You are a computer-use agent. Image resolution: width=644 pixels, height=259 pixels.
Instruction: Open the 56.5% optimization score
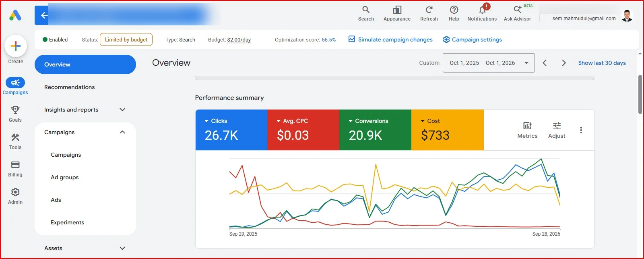[x=328, y=40]
